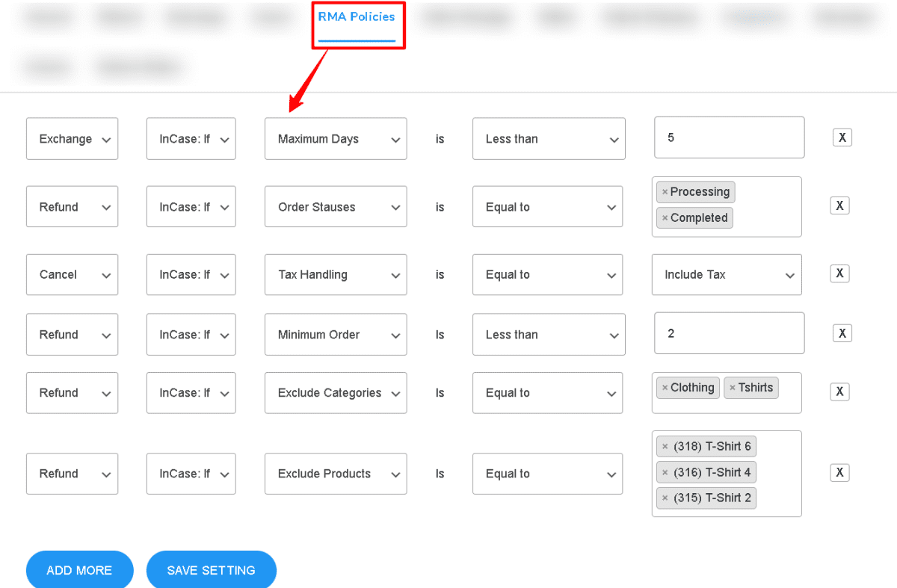Open the Exchange action dropdown
Viewport: 897px width, 588px height.
click(72, 138)
